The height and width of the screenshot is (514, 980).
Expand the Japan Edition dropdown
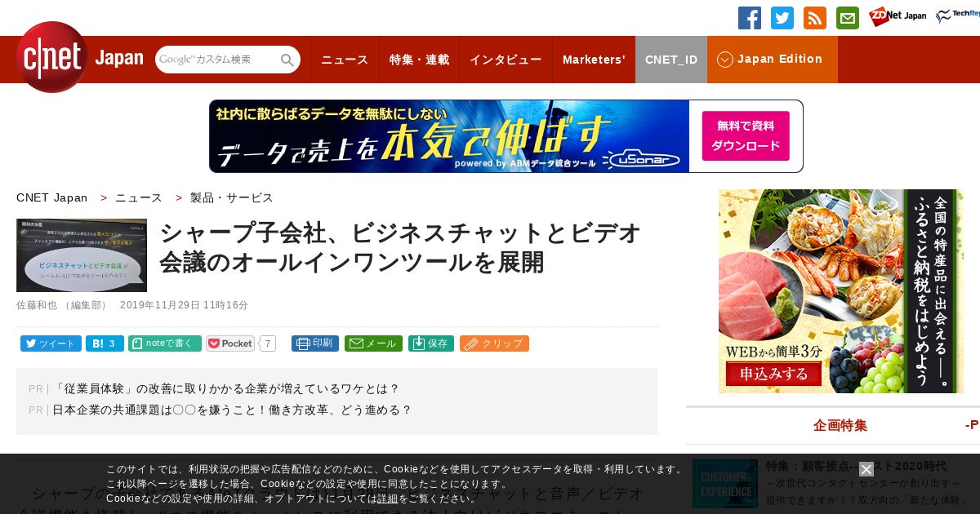tap(772, 60)
